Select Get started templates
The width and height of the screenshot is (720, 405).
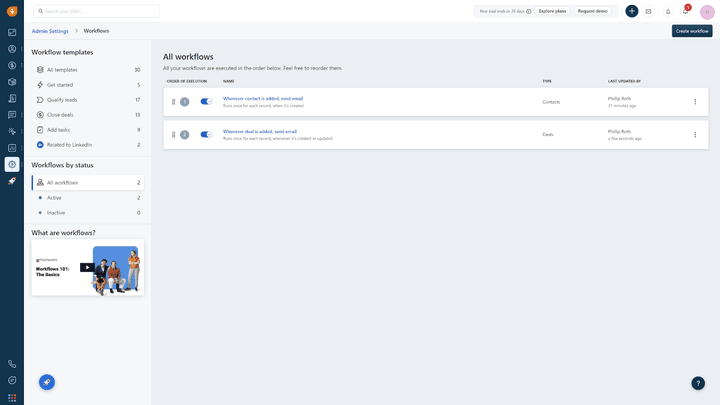pos(88,85)
